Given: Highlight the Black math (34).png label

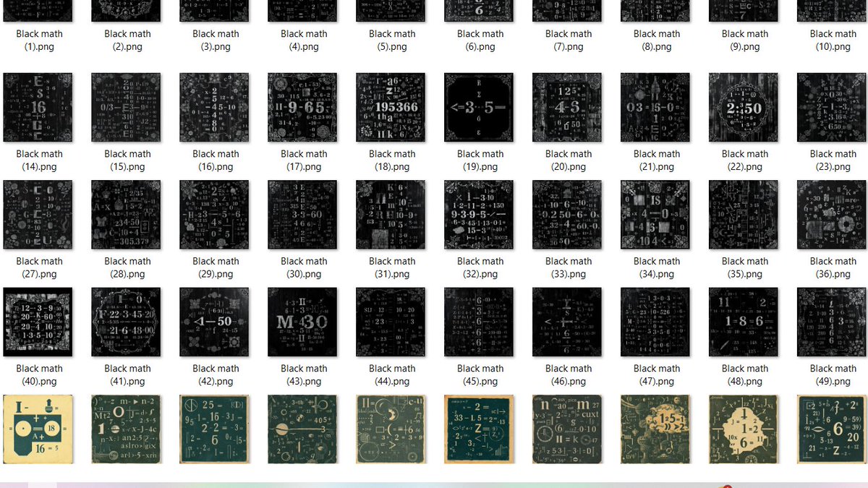Looking at the screenshot, I should tap(657, 267).
